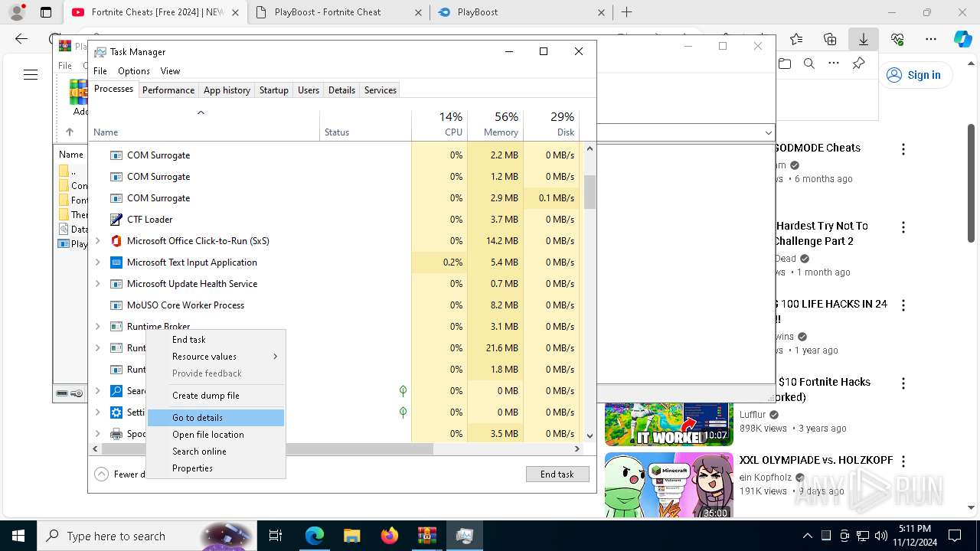
Task: Open Edge Copilot icon
Action: [x=962, y=39]
